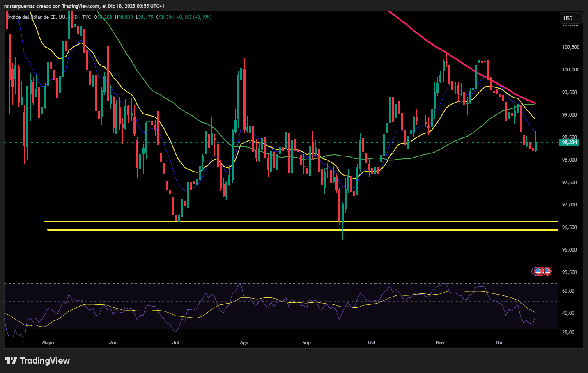This screenshot has width=588, height=373.
Task: Click the 96,500 price axis label
Action: pos(570,227)
